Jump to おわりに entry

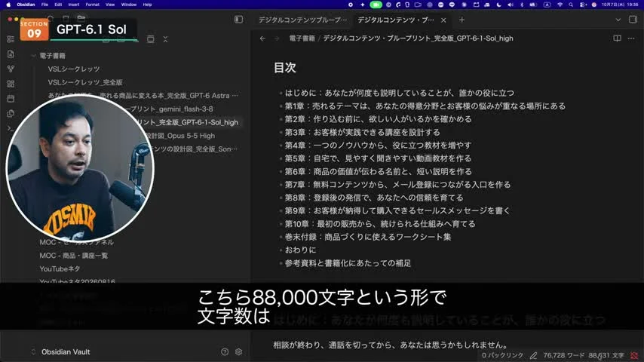pyautogui.click(x=301, y=250)
